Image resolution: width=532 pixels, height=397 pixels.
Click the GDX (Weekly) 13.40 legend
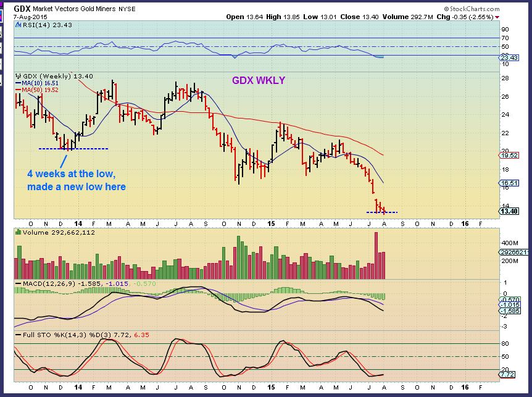tap(57, 77)
